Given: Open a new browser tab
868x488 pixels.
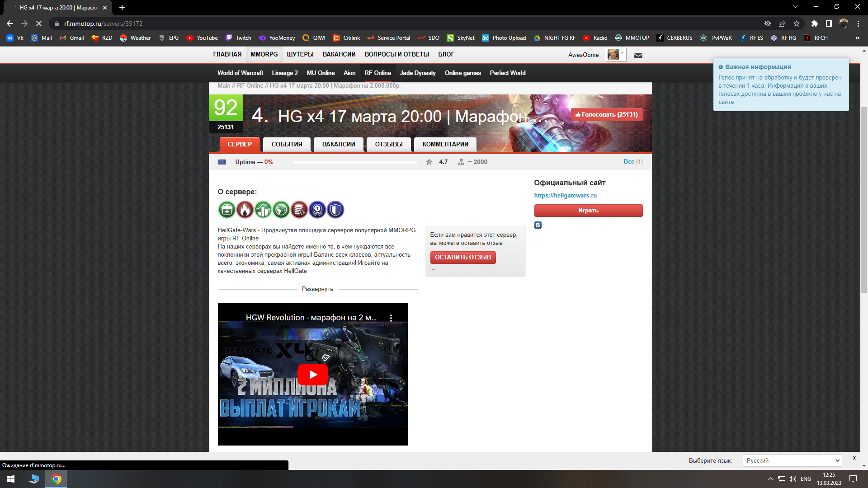Looking at the screenshot, I should point(122,8).
